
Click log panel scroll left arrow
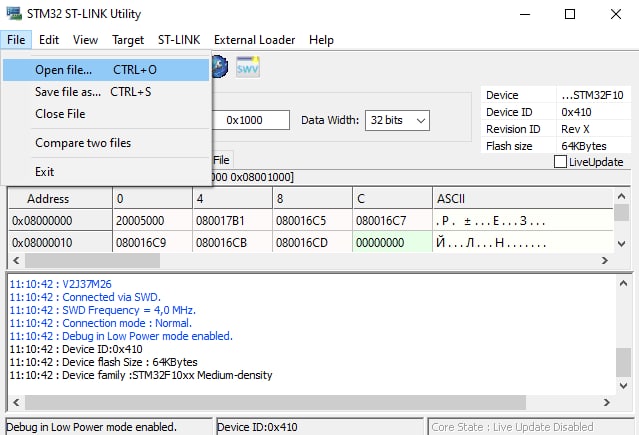[x=16, y=403]
